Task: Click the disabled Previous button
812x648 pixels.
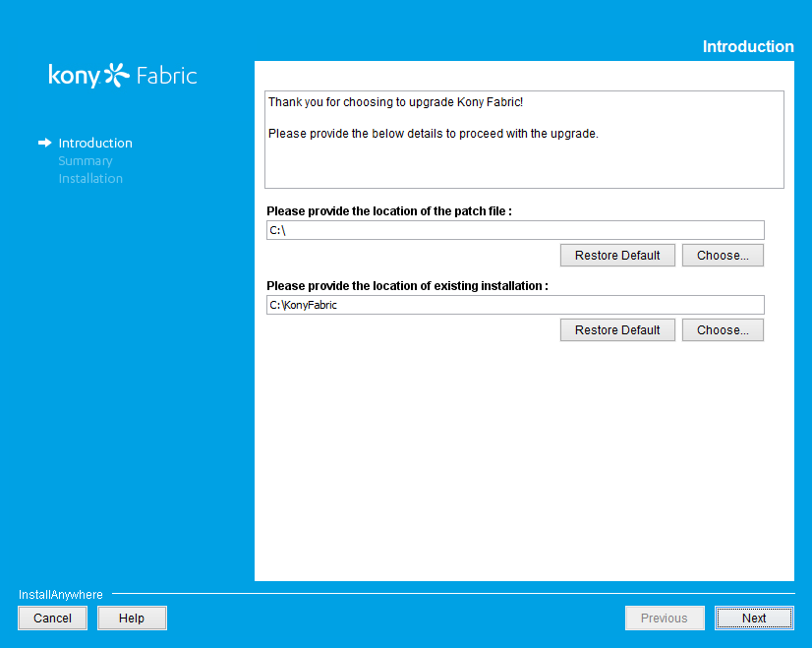Action: [x=665, y=618]
